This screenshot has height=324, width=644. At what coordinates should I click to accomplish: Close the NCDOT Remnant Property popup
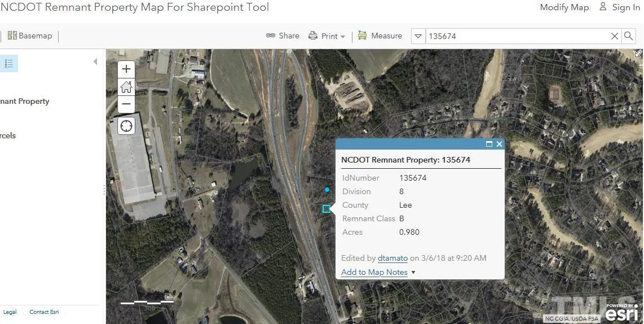[499, 144]
